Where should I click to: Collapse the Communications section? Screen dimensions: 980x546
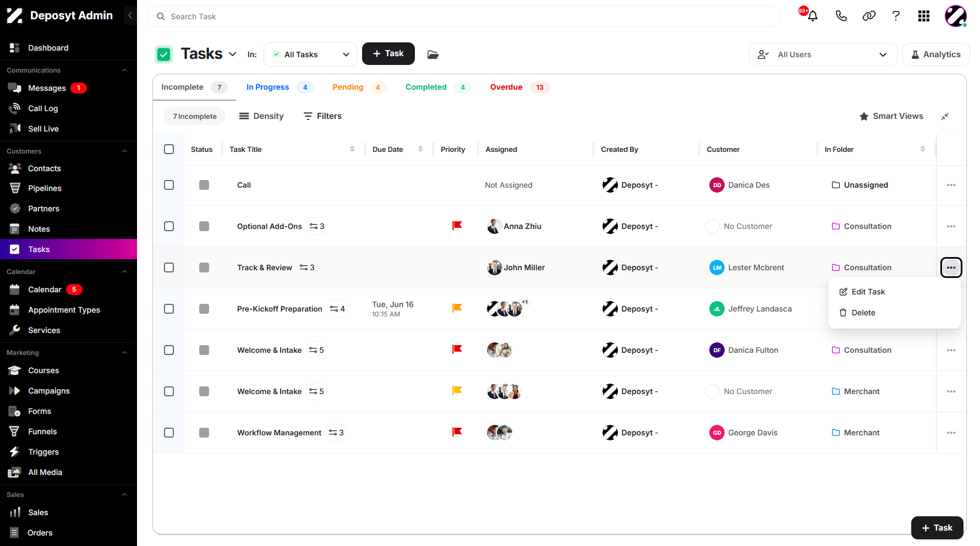[x=124, y=70]
